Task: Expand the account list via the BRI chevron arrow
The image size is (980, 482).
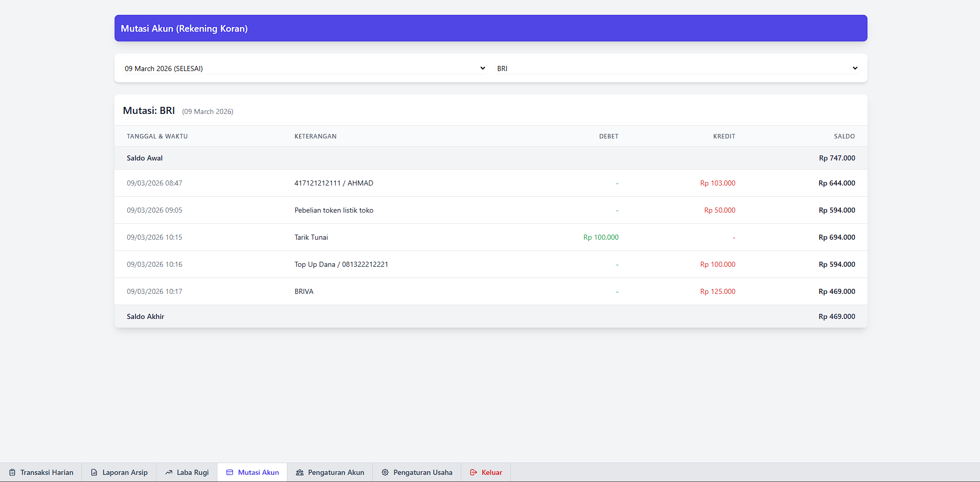Action: tap(855, 68)
